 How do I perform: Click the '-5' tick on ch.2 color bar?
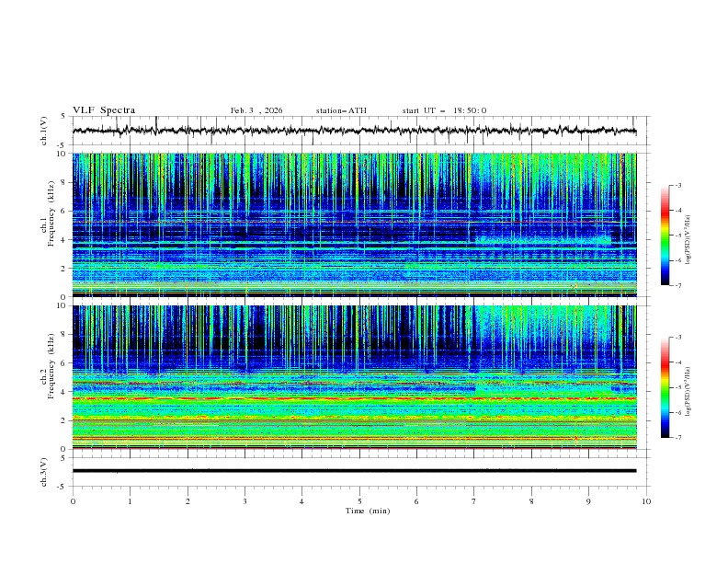point(677,387)
